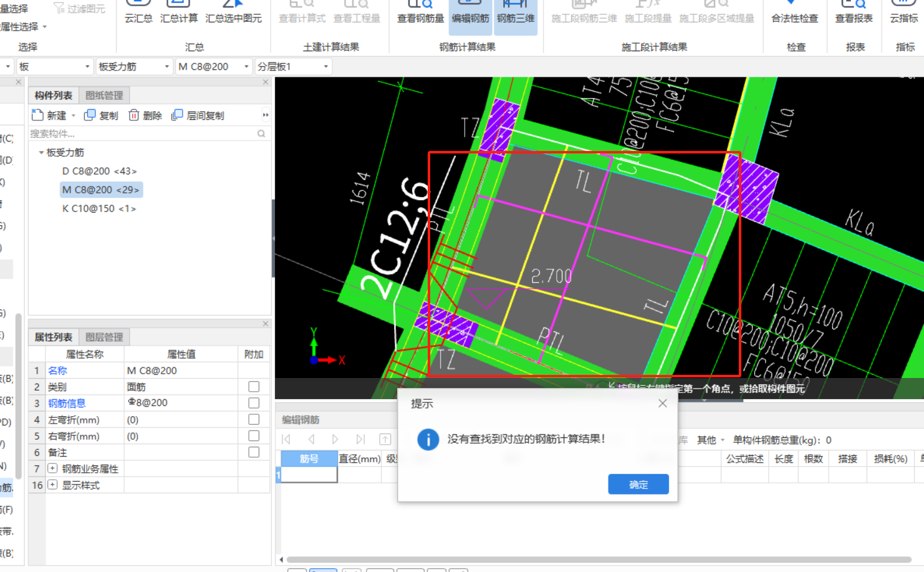Tick the 附加 checkbox for 类别 row

(254, 387)
